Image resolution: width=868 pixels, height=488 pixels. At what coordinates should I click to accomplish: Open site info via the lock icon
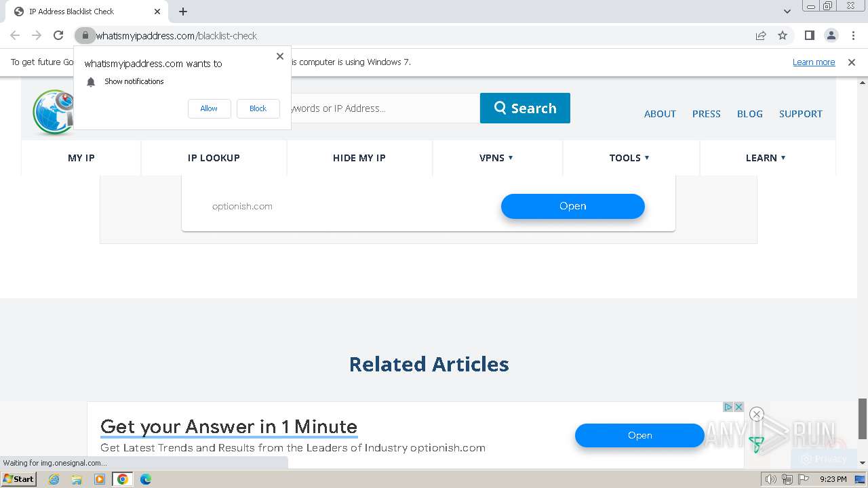(x=85, y=35)
